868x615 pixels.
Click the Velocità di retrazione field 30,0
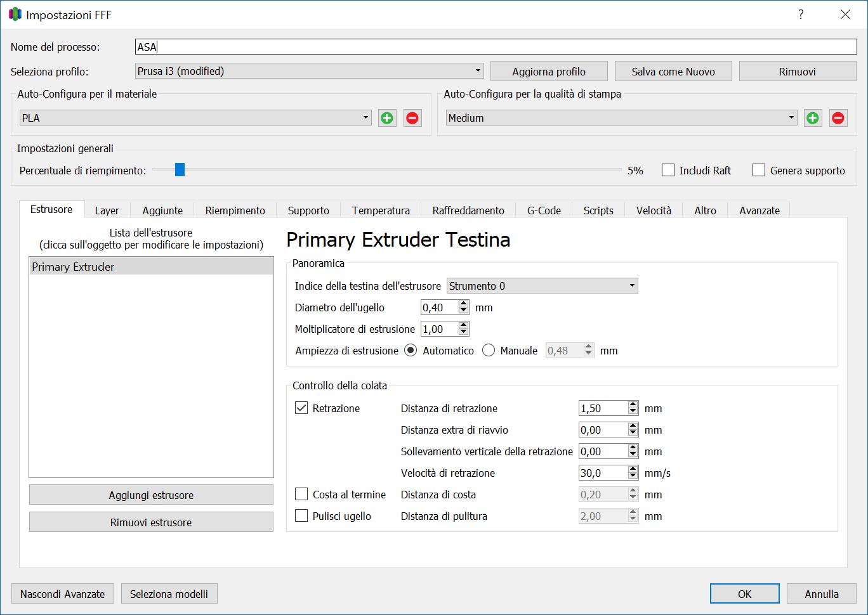coord(603,473)
